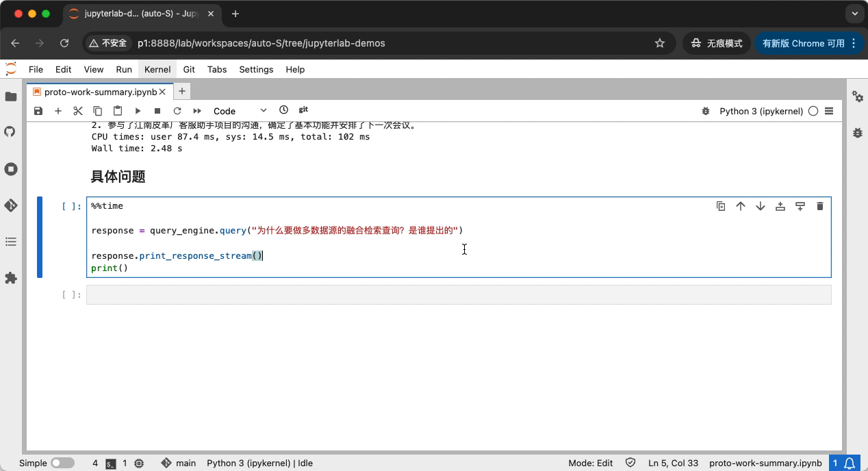
Task: Duplicate the cell using the cell toolbar
Action: coord(721,206)
